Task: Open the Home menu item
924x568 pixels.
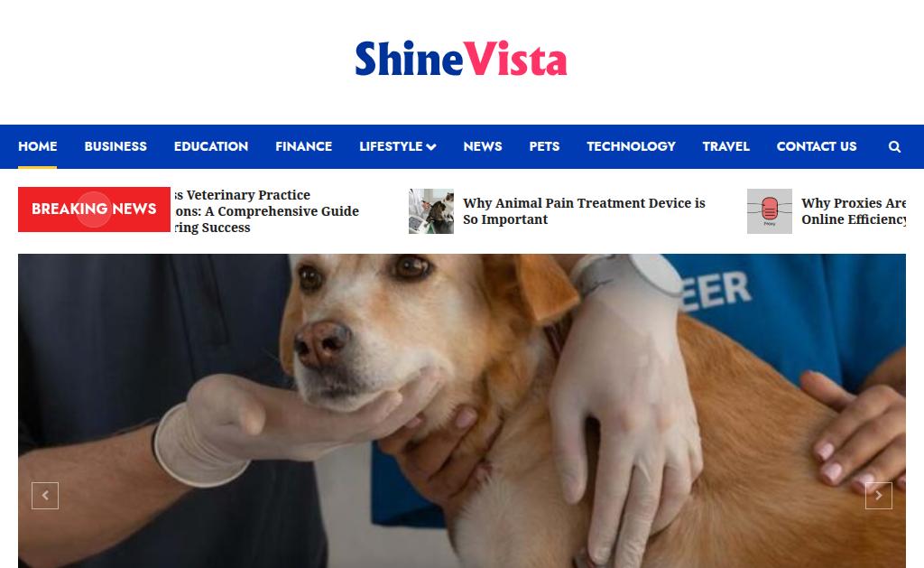Action: pyautogui.click(x=37, y=146)
